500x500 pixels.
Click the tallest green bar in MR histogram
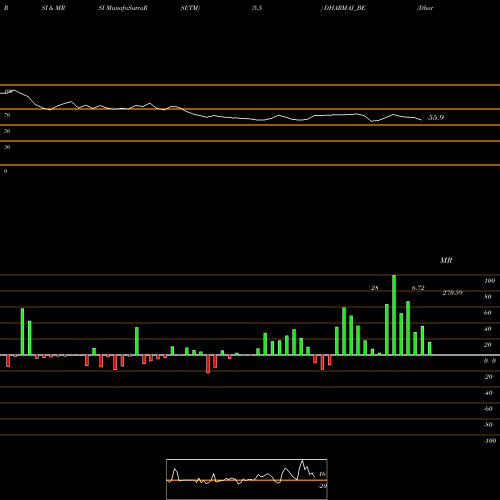tap(394, 315)
